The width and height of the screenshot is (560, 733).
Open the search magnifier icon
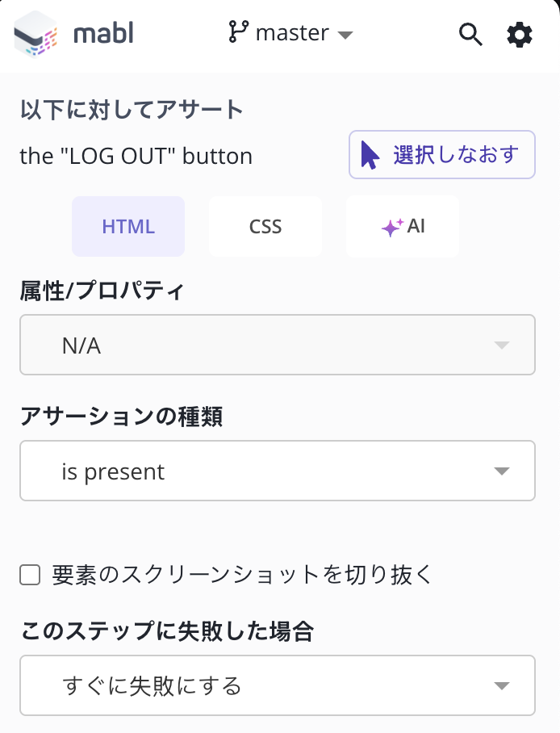[x=470, y=34]
